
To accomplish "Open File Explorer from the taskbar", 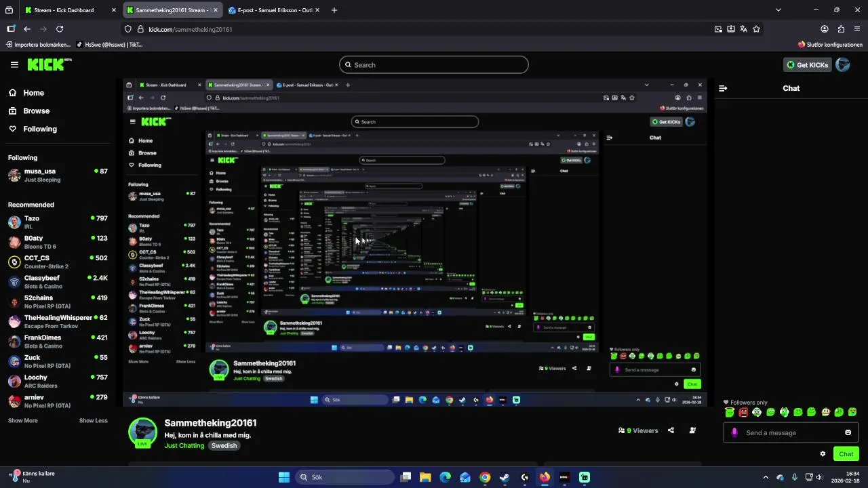I will pyautogui.click(x=425, y=477).
